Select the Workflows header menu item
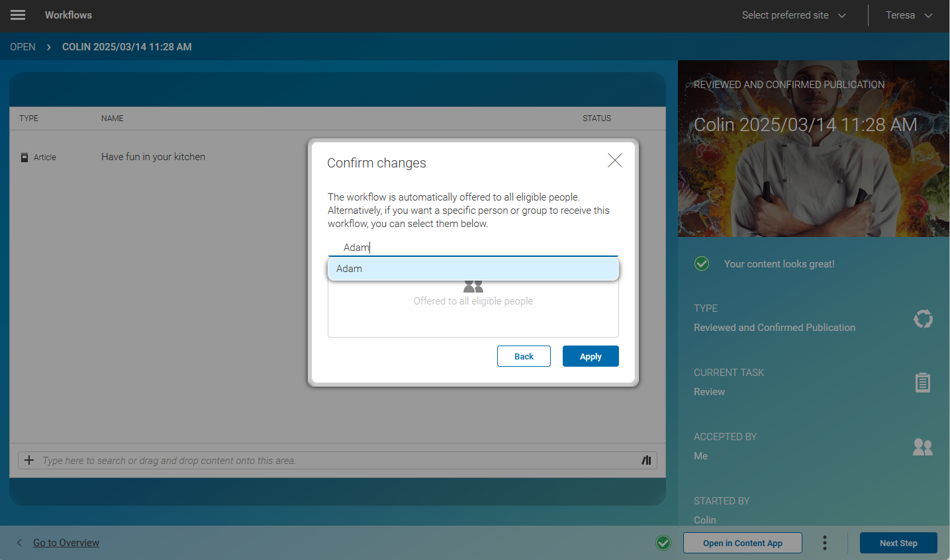950x560 pixels. tap(68, 15)
